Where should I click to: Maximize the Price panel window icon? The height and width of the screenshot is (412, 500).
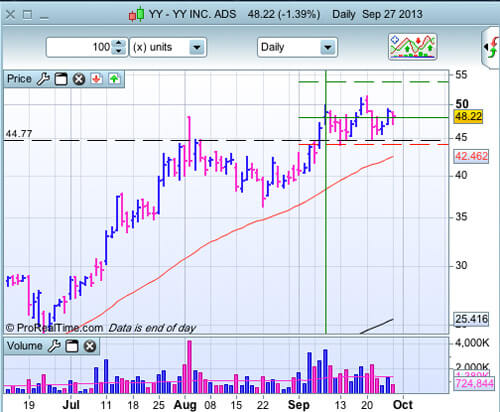click(61, 79)
